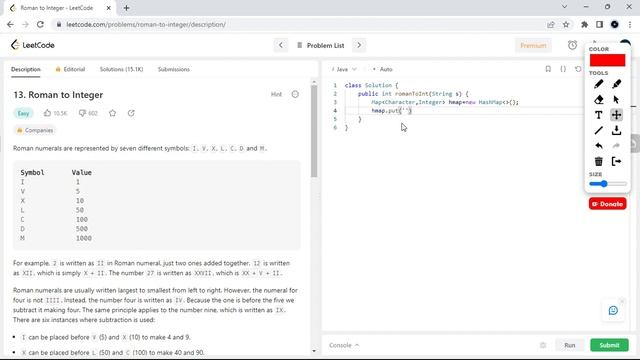The image size is (640, 360).
Task: Toggle browser side panel icon
Action: point(599,24)
